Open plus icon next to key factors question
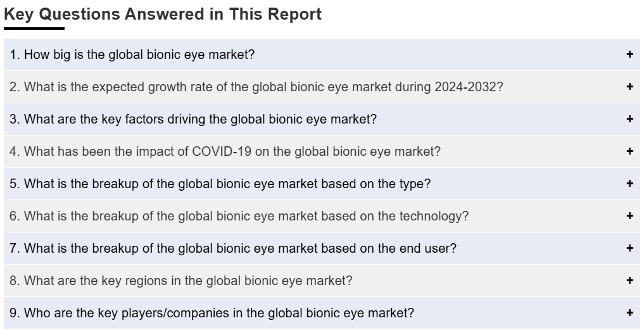The image size is (644, 330). 629,119
